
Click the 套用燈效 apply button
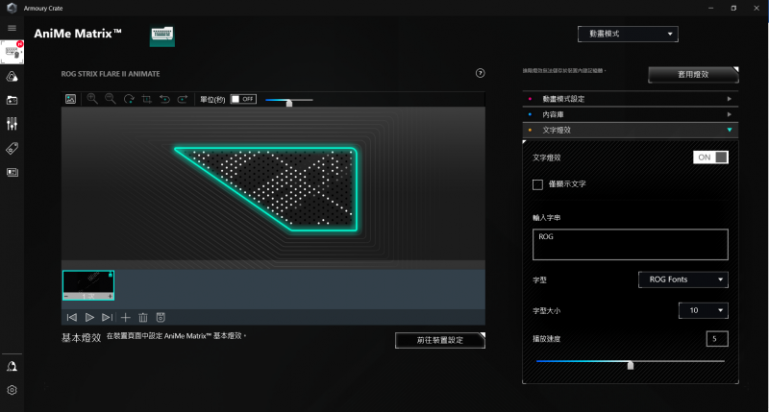pyautogui.click(x=692, y=74)
